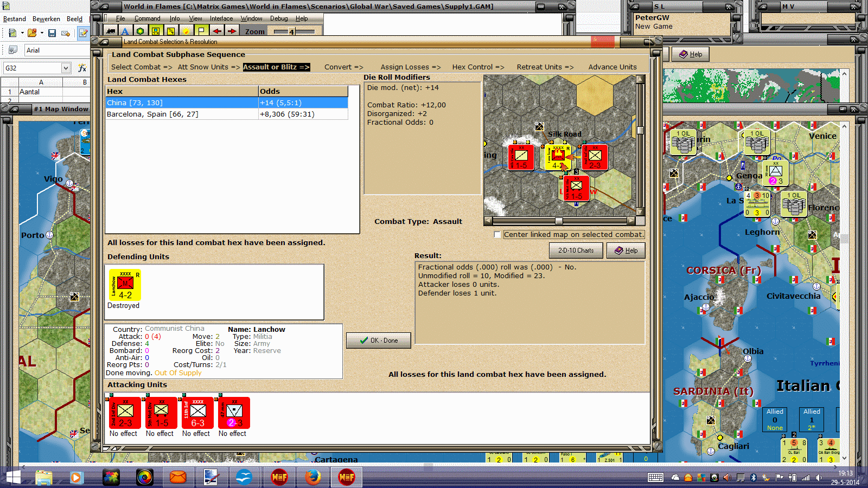Open the Interface menu
This screenshot has width=868, height=488.
point(221,18)
